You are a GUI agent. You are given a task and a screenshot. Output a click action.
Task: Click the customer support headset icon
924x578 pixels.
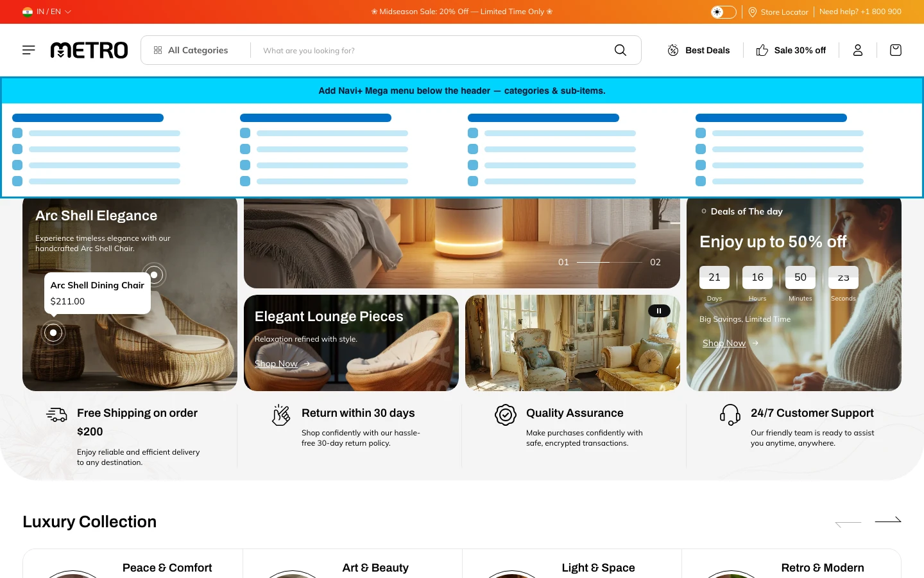730,415
